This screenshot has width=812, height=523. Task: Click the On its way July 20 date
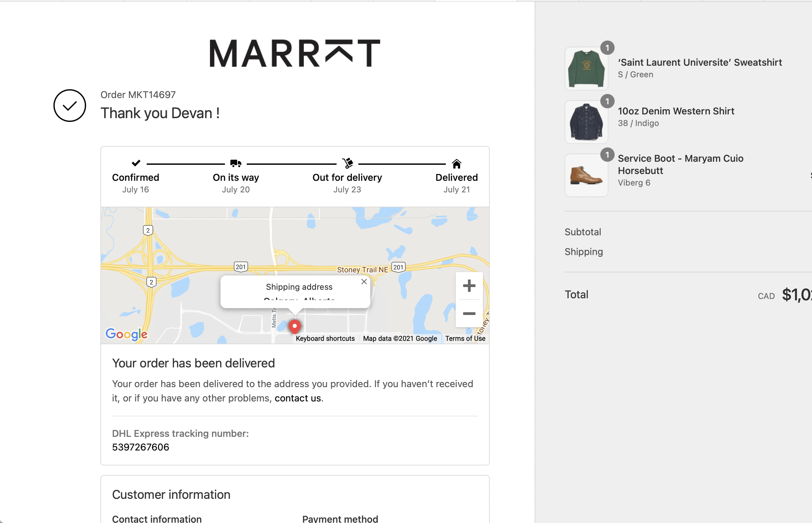236,190
